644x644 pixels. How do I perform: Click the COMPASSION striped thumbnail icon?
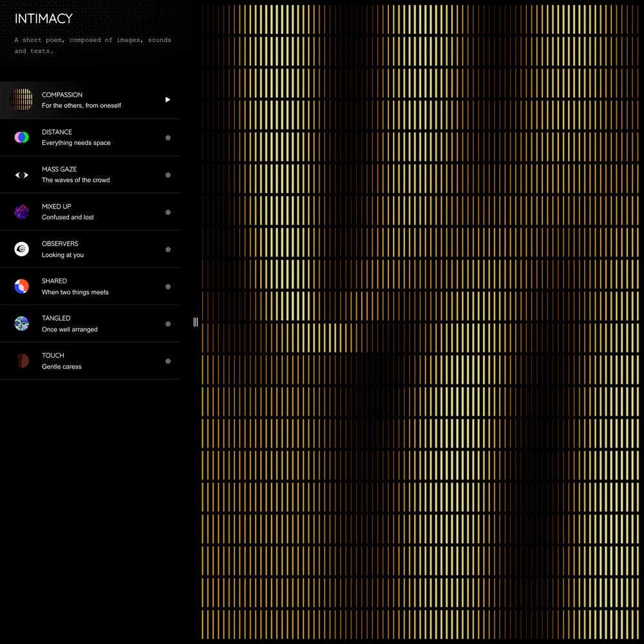coord(21,100)
